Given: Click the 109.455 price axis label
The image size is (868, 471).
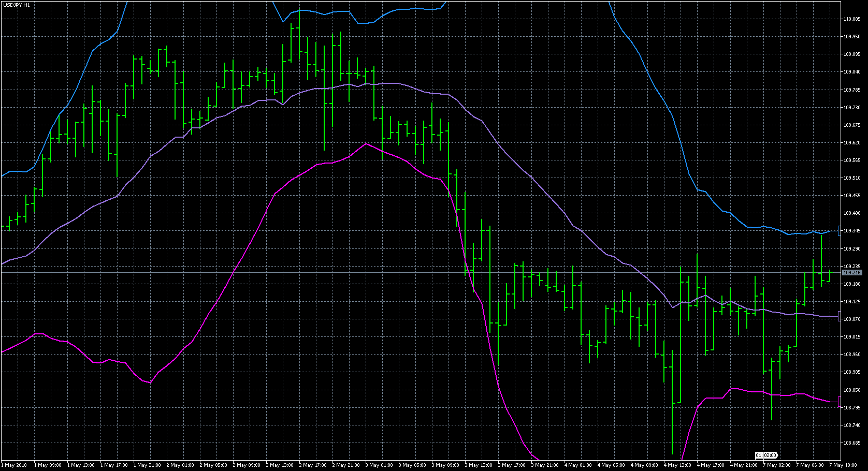Looking at the screenshot, I should [852, 196].
